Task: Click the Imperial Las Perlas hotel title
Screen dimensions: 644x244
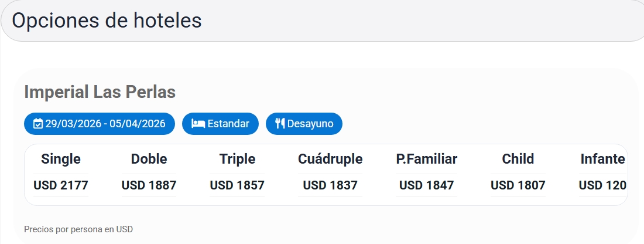Action: point(100,92)
